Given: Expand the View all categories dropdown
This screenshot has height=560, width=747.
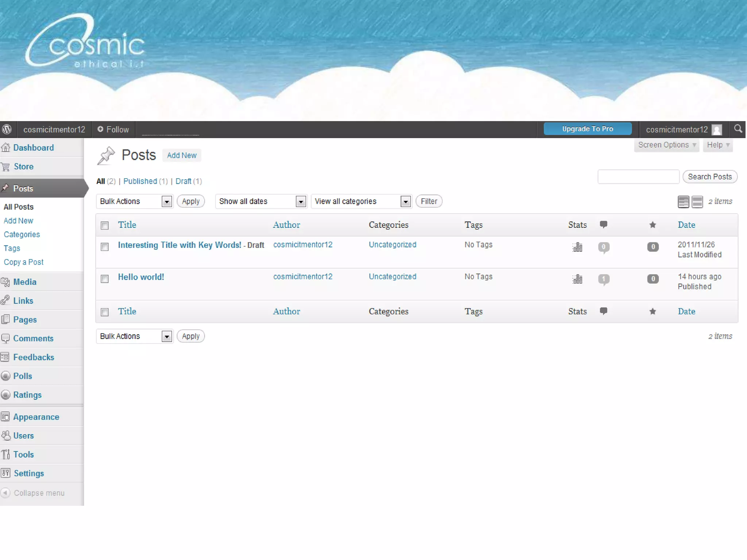Looking at the screenshot, I should click(361, 201).
